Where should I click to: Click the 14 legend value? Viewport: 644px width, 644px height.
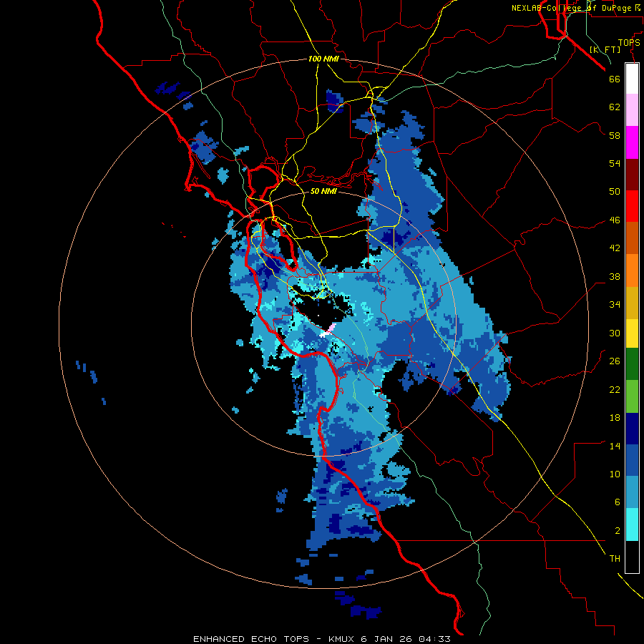615,446
